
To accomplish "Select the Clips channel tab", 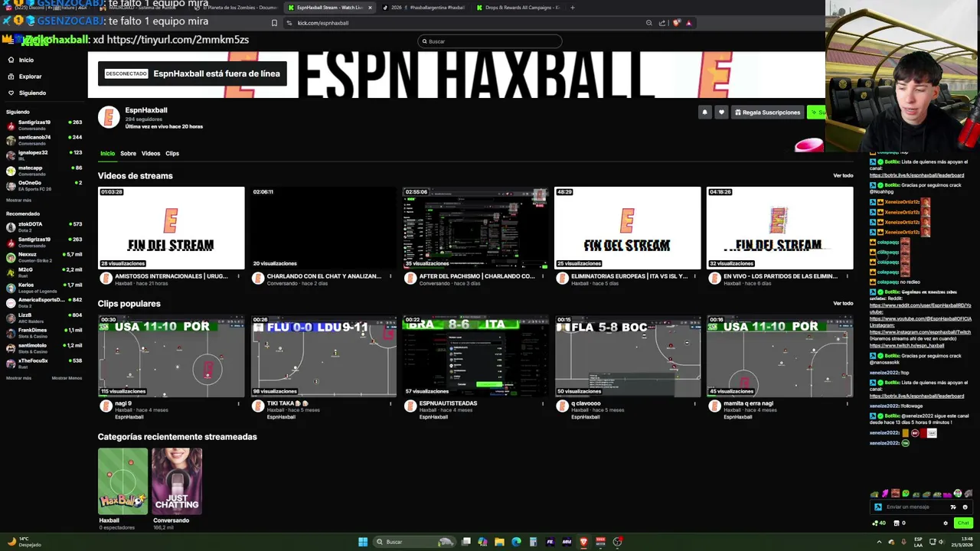I will coord(172,153).
